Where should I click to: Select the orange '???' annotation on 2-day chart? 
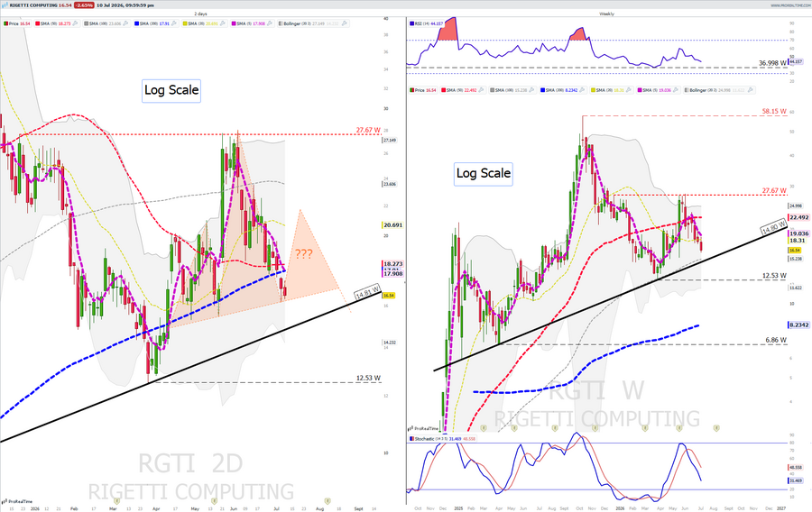coord(303,254)
